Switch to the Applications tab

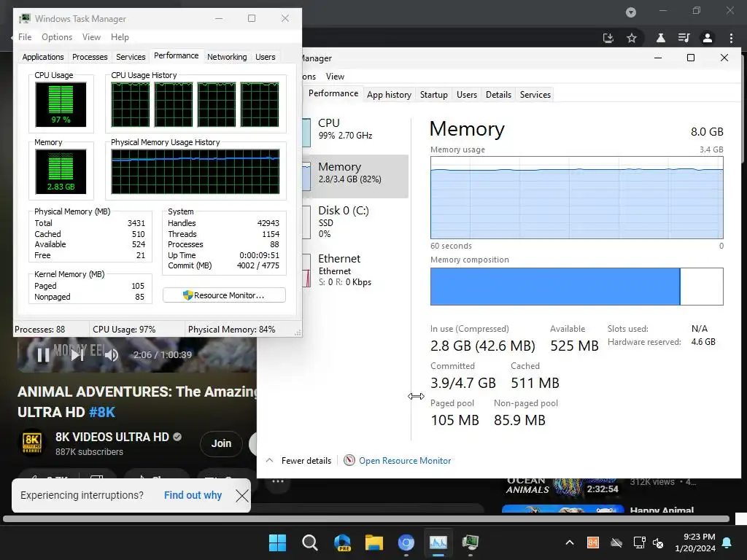point(43,57)
